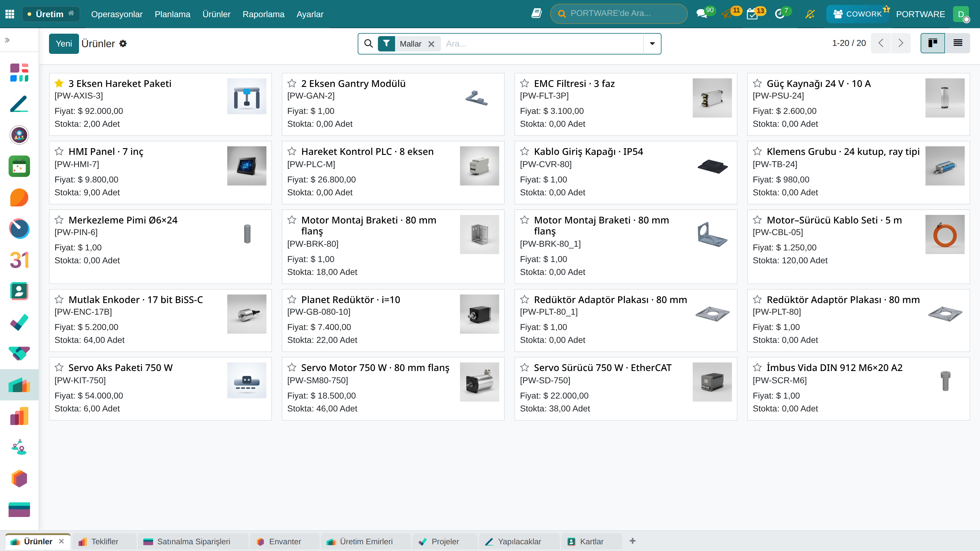
Task: Open the Operasyonlar menu
Action: coord(117,14)
